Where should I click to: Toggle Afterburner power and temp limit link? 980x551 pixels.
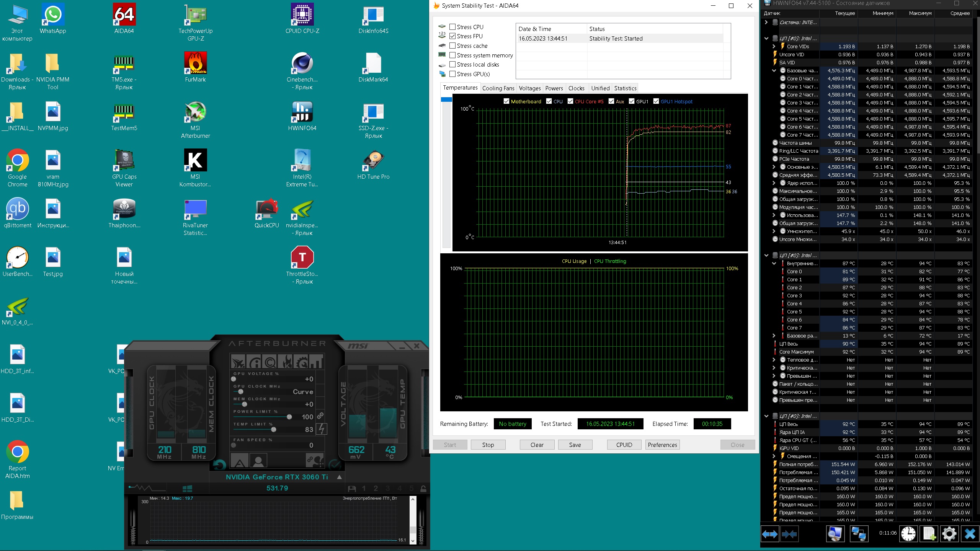pyautogui.click(x=320, y=416)
